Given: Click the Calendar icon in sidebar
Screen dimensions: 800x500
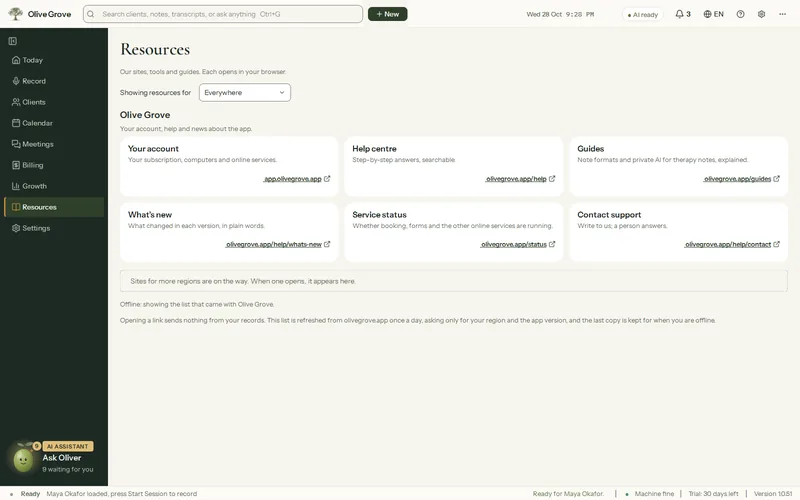Looking at the screenshot, I should click(x=16, y=123).
